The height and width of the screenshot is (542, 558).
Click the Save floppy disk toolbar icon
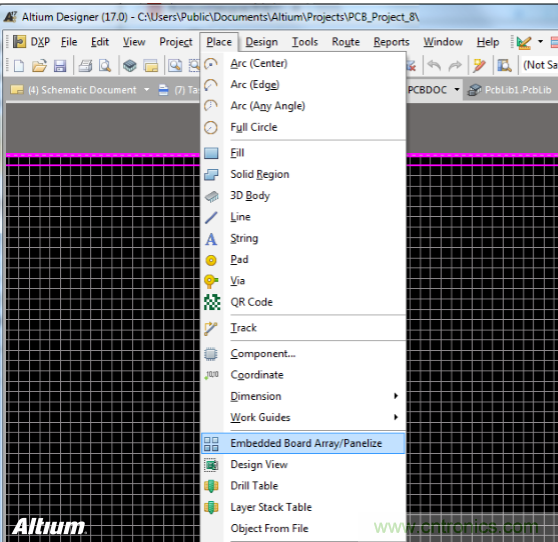pyautogui.click(x=60, y=65)
